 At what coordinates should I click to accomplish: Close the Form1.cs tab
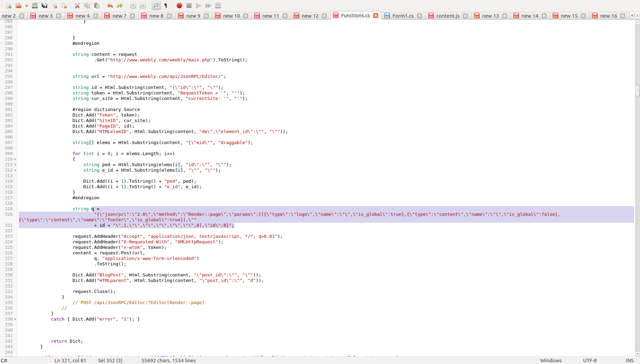pos(420,16)
